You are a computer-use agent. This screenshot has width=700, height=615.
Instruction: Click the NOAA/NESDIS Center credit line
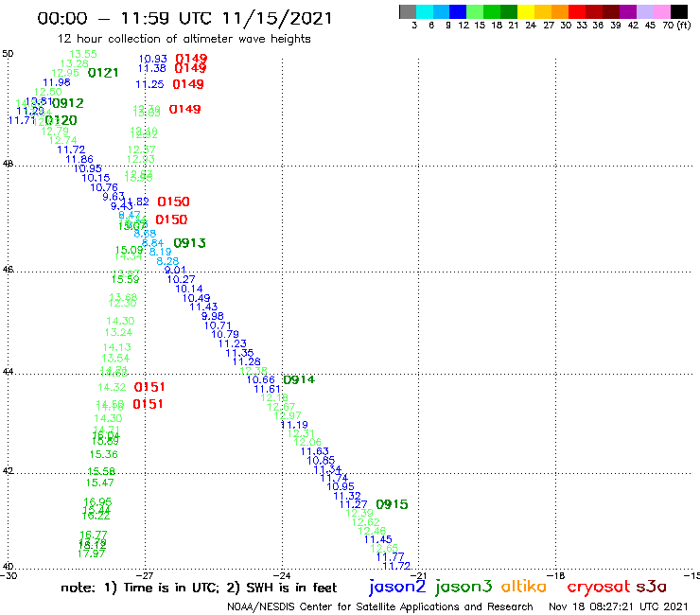(x=380, y=606)
